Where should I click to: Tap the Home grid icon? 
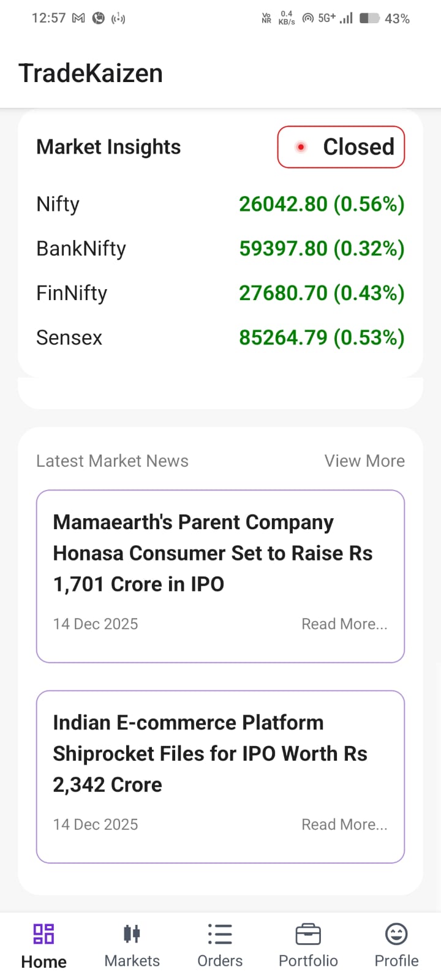pyautogui.click(x=43, y=934)
